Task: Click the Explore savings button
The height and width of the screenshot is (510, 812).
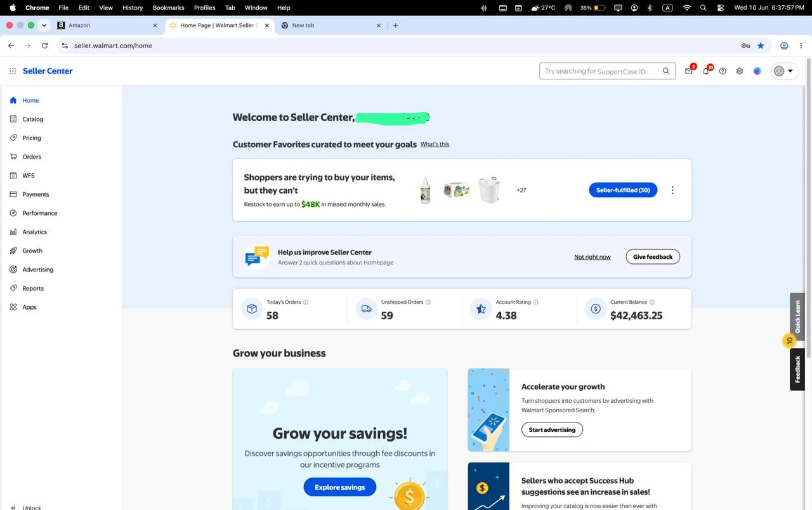Action: coord(340,487)
